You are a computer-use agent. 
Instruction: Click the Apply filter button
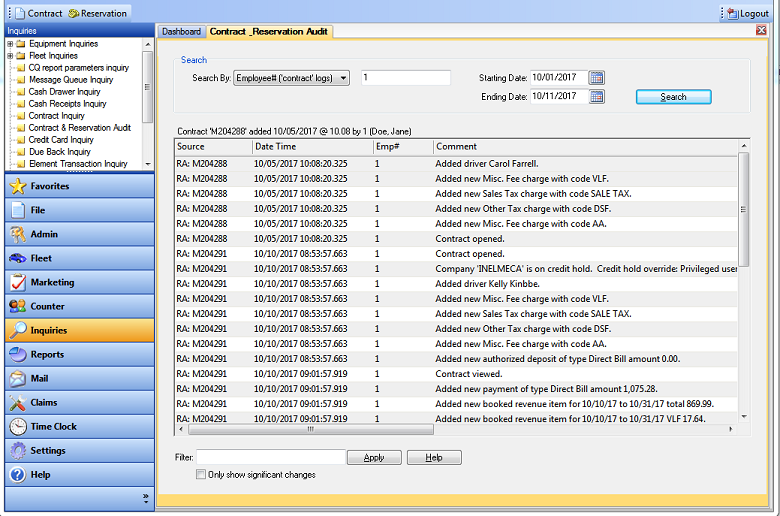[374, 457]
